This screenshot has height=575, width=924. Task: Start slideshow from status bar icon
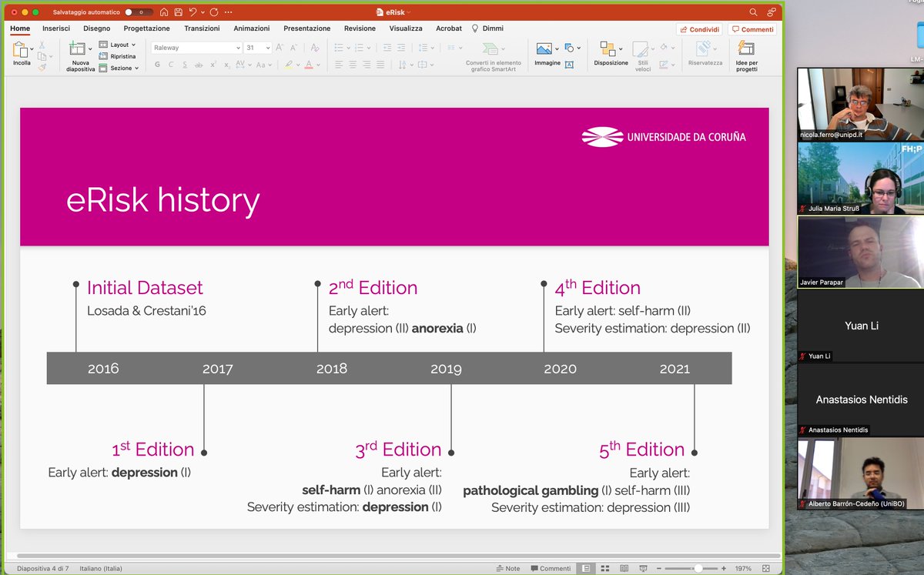pyautogui.click(x=641, y=569)
